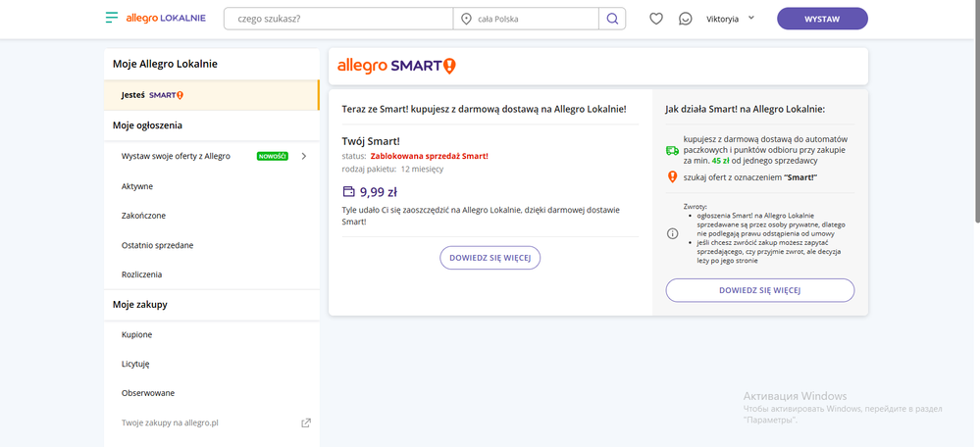This screenshot has width=980, height=447.
Task: Click the Smart! badge in Jesteś row
Action: point(166,95)
